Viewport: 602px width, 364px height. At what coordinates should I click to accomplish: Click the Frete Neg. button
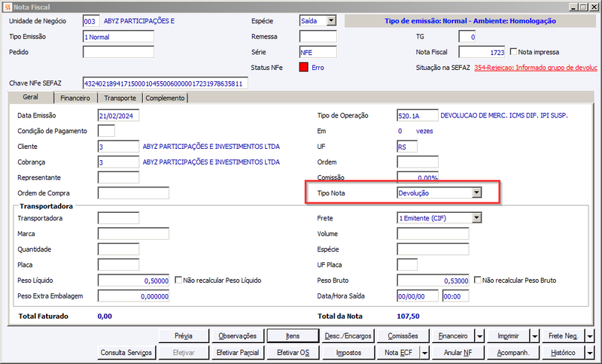click(563, 336)
